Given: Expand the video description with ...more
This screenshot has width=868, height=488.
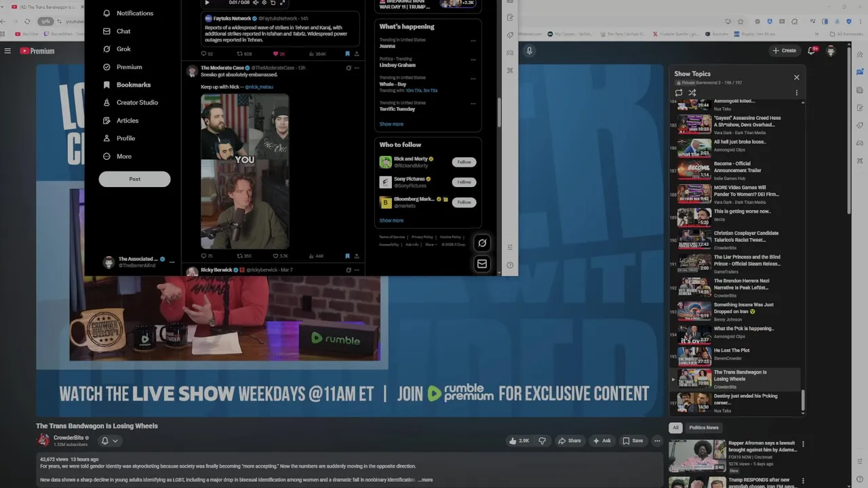Looking at the screenshot, I should 425,480.
